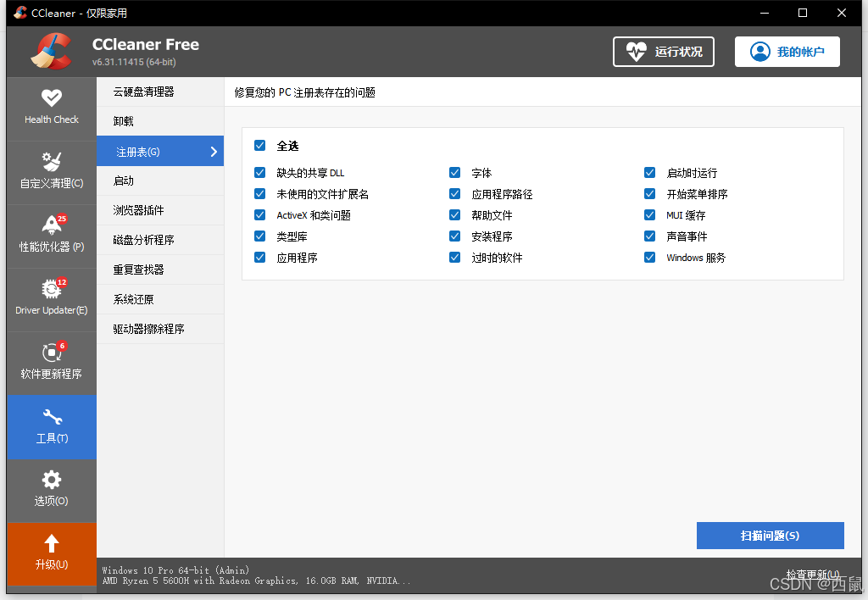
Task: Click version text v6.31.11415
Action: pos(134,62)
